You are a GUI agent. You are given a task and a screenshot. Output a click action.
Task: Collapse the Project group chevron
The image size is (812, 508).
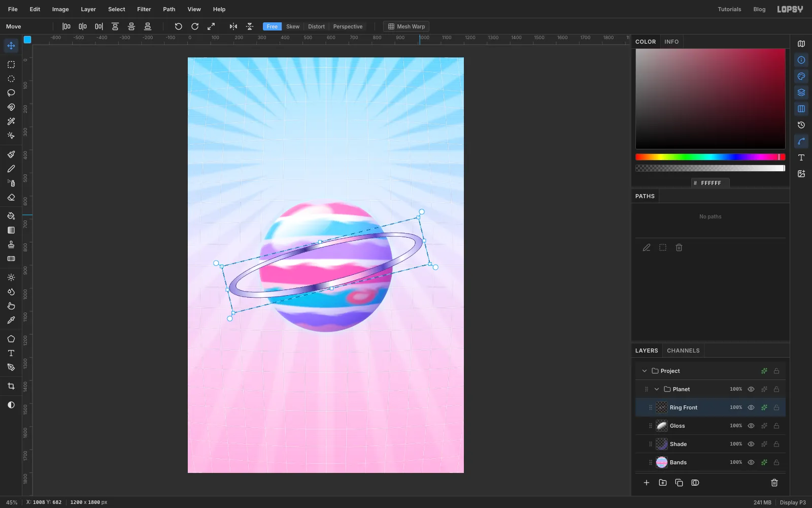point(645,371)
